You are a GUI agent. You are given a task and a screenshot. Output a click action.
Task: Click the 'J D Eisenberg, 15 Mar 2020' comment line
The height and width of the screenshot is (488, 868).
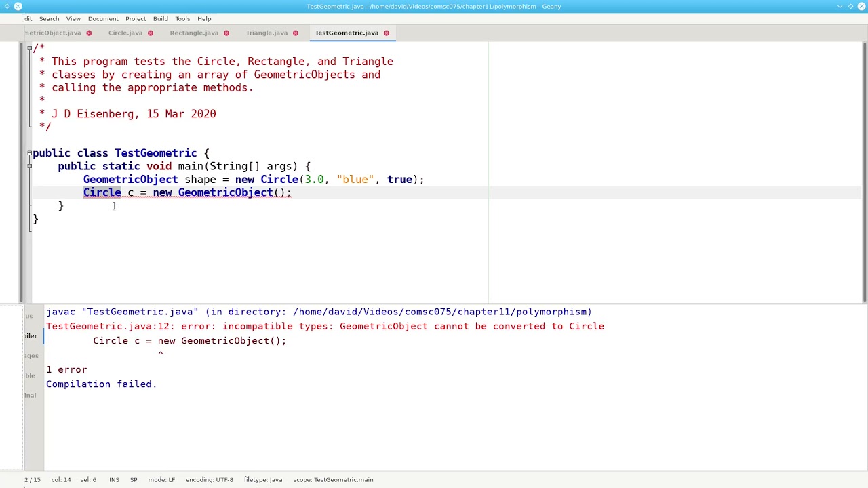(134, 114)
